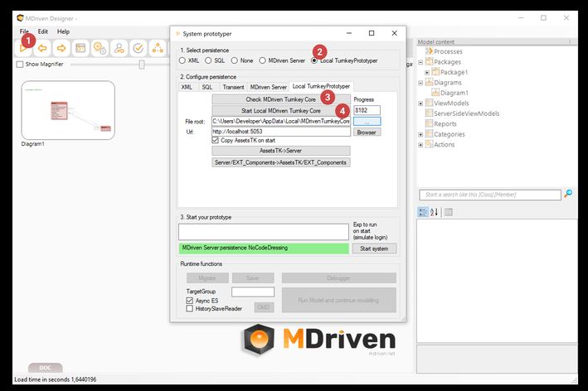This screenshot has height=391, width=588.
Task: Switch to the SQL configure tab
Action: pos(207,87)
